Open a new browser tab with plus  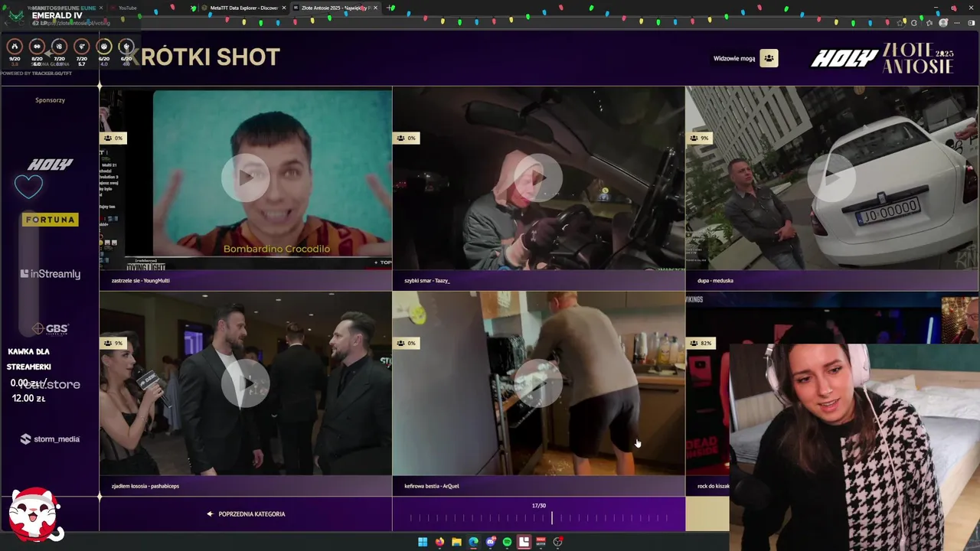(x=390, y=8)
